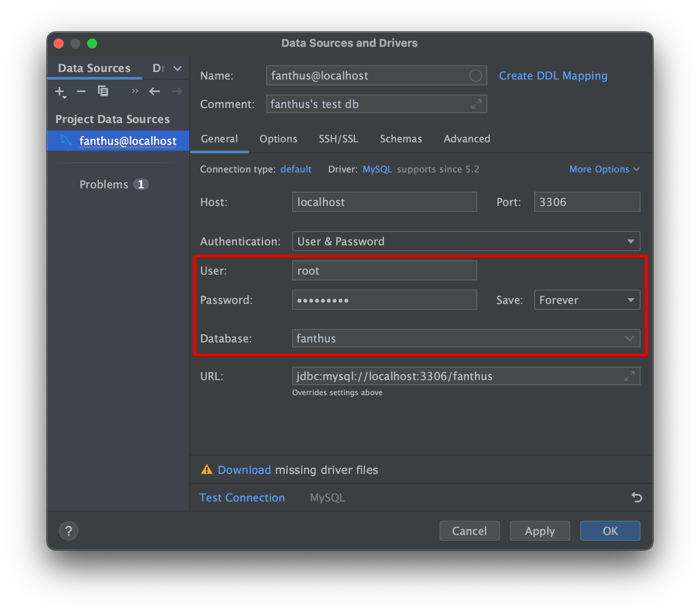Click the add data source plus icon
This screenshot has width=700, height=612.
point(60,91)
